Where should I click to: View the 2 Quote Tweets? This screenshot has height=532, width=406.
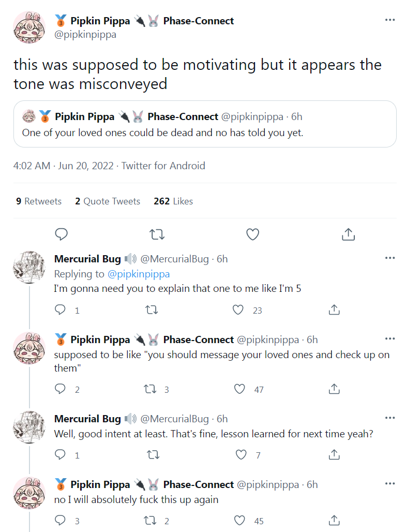coord(108,201)
